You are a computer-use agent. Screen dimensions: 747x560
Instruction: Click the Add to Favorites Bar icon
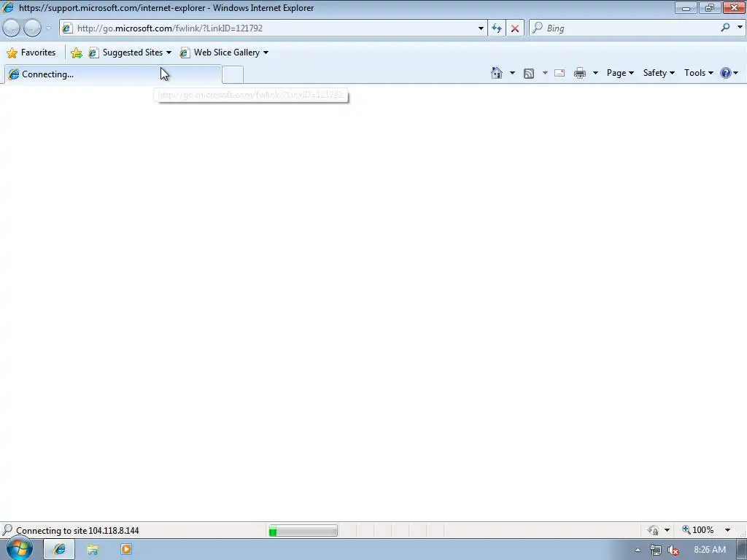pyautogui.click(x=76, y=52)
